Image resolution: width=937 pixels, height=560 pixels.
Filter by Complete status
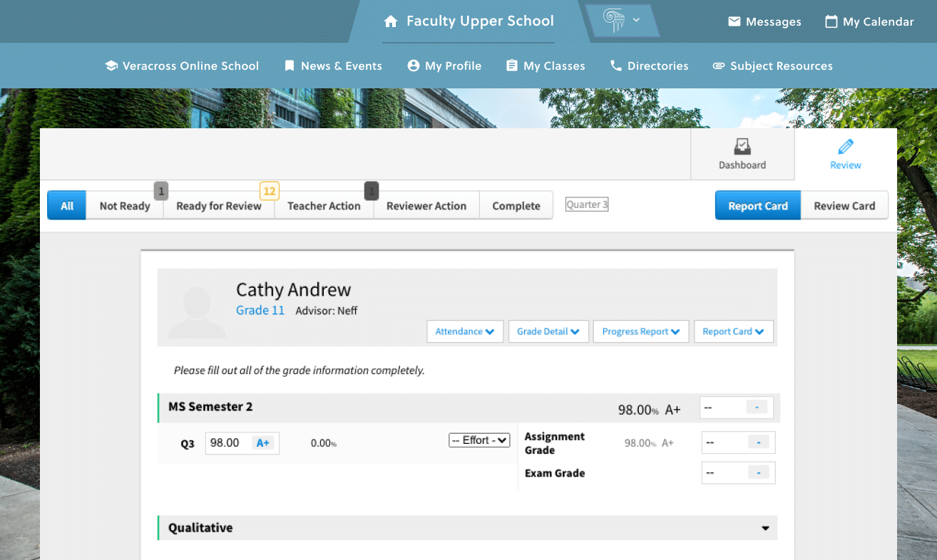(516, 205)
